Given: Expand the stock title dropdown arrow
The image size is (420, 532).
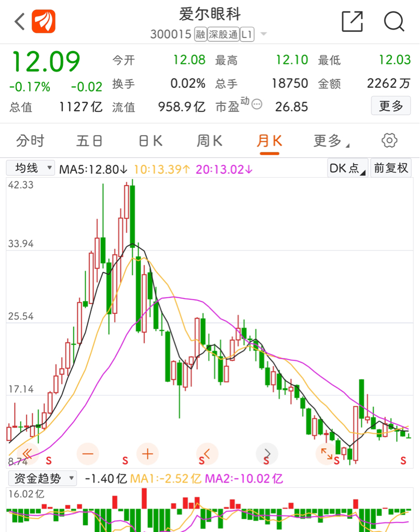Looking at the screenshot, I should (x=263, y=34).
